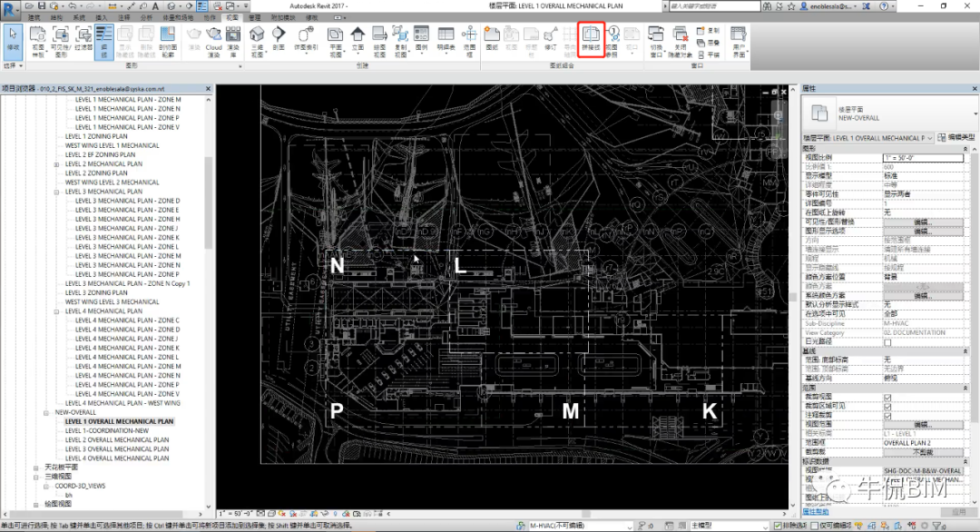Screen dimensions: 980x532
Task: Toggle the sun path (日光路径) checkbox
Action: [x=887, y=342]
